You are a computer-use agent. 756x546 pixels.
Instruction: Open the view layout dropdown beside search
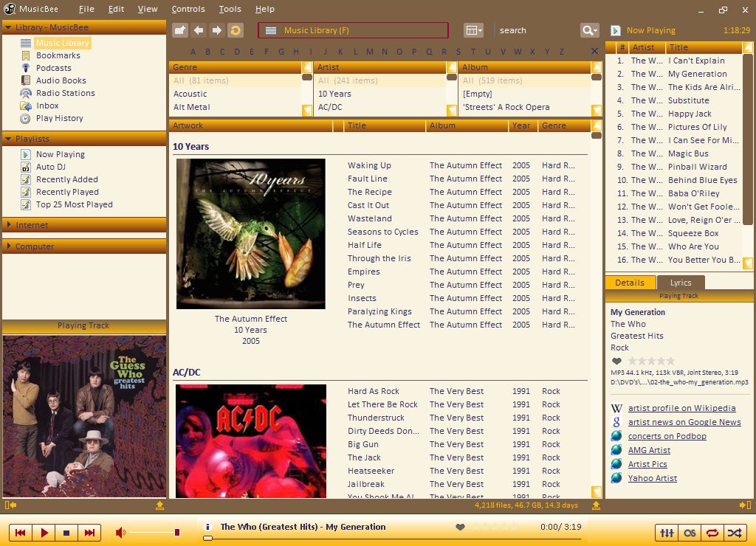pyautogui.click(x=473, y=30)
